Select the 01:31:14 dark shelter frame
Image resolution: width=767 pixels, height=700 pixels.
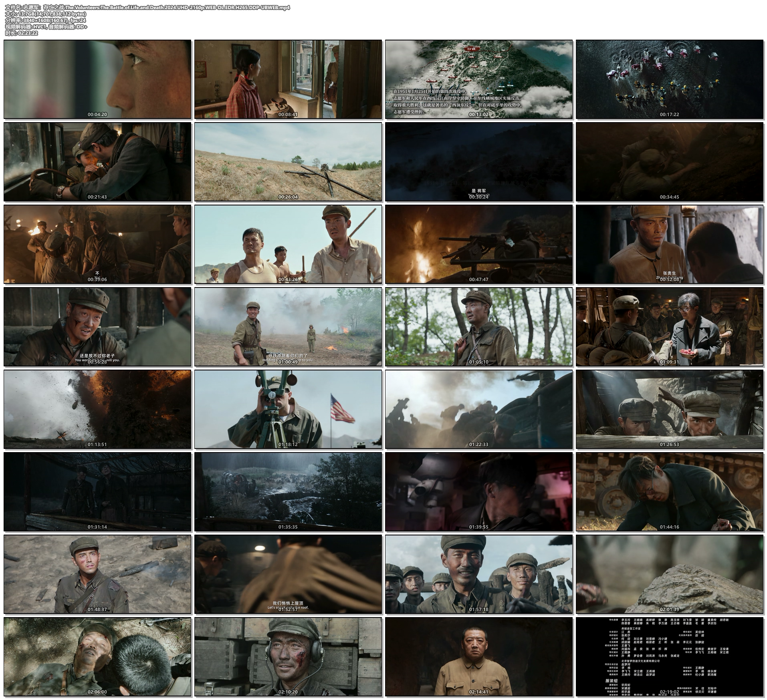(97, 492)
